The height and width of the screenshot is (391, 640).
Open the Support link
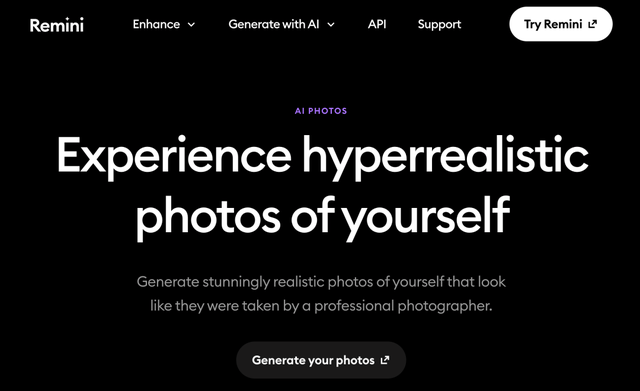[x=439, y=25]
